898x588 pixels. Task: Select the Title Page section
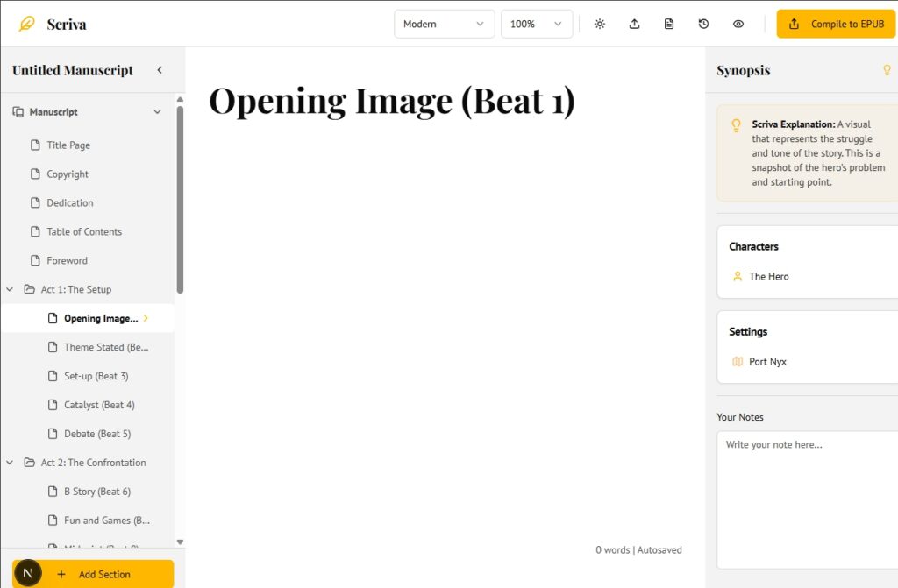(x=68, y=145)
